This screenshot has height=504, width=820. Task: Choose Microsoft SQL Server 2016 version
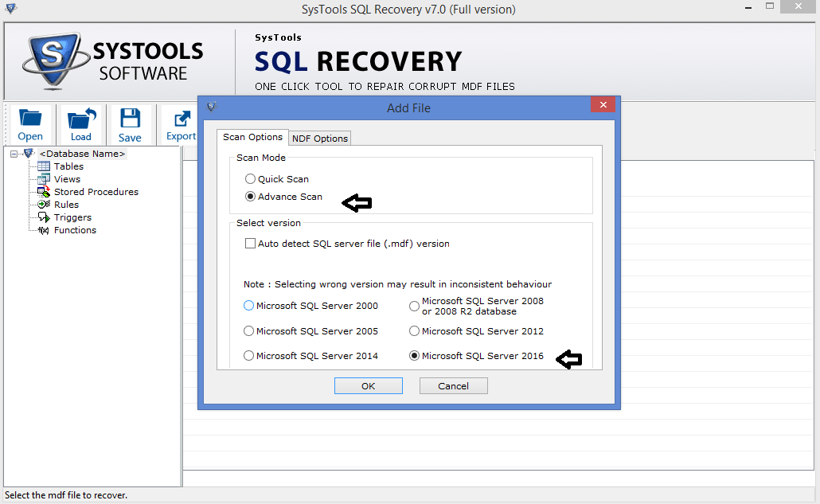414,356
